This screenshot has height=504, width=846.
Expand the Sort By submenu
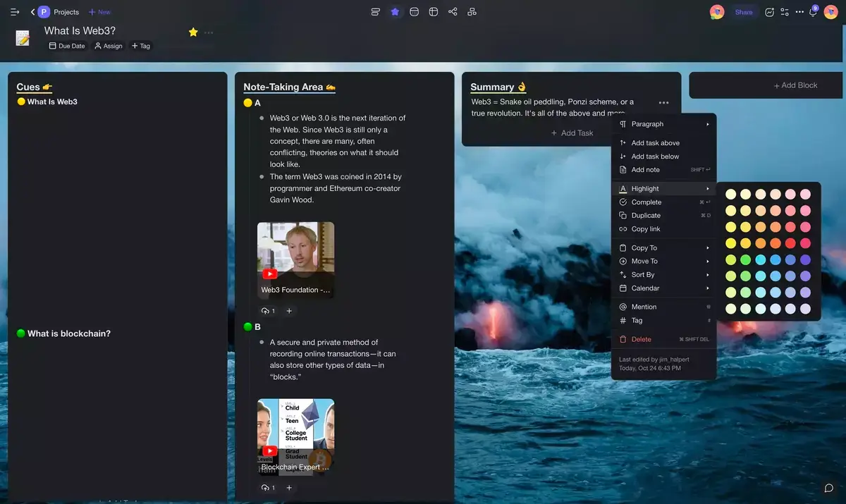click(x=663, y=275)
